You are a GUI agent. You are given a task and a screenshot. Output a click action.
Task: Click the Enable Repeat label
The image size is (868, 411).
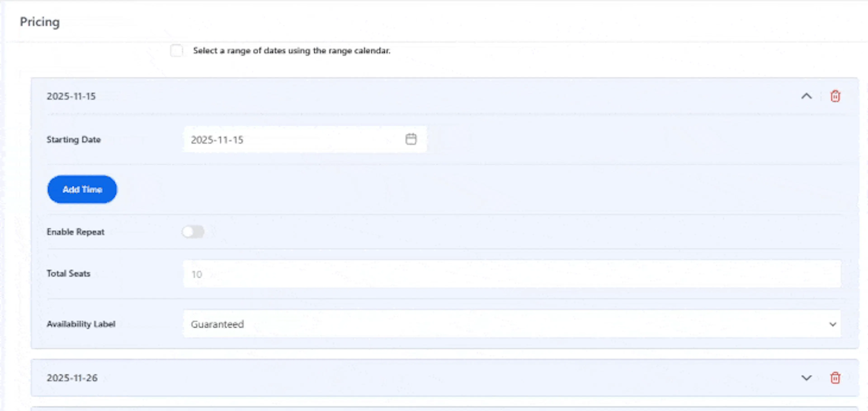pos(75,232)
